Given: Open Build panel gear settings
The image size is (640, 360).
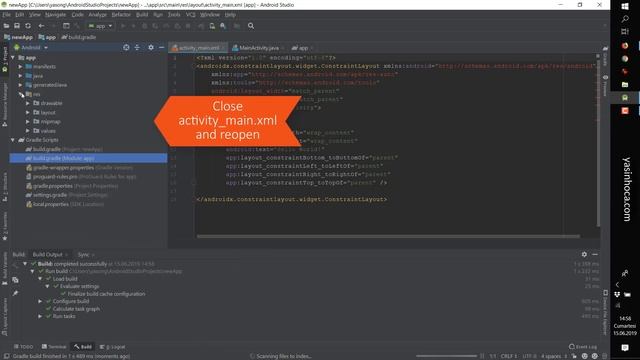Looking at the screenshot, I should coord(584,254).
